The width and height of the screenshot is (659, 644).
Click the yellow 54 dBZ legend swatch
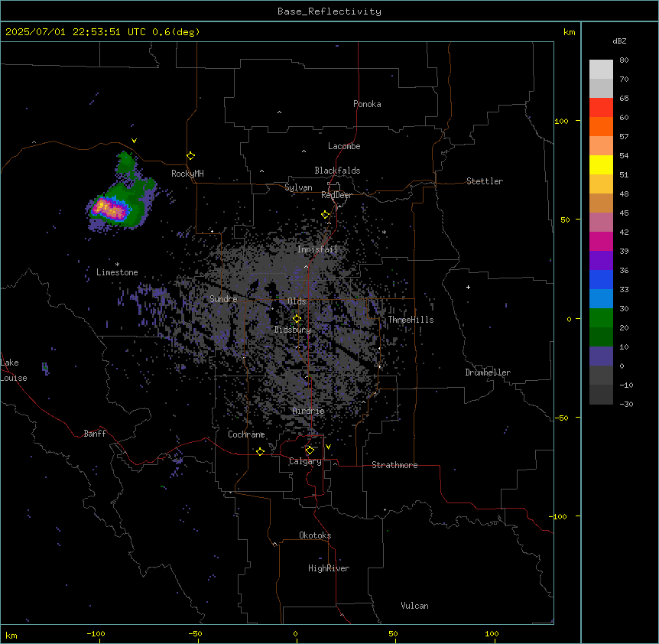[x=601, y=164]
